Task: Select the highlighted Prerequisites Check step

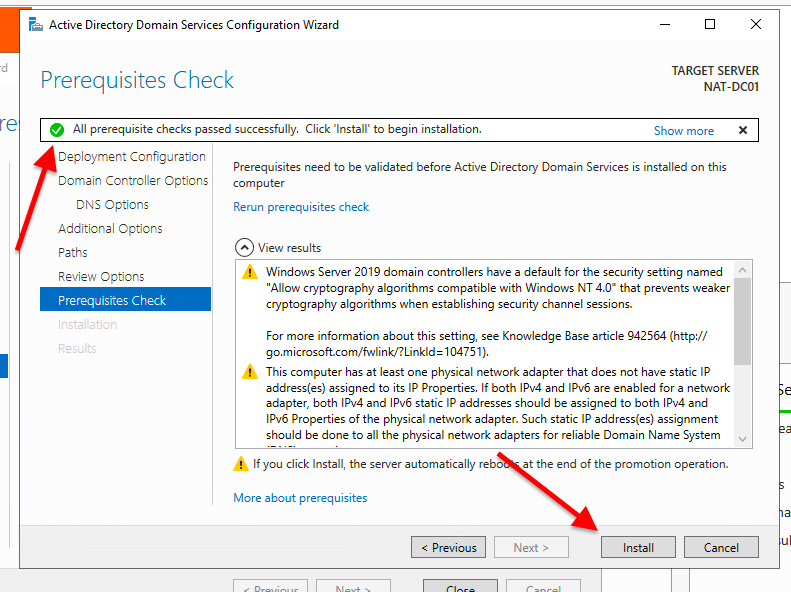Action: 125,300
